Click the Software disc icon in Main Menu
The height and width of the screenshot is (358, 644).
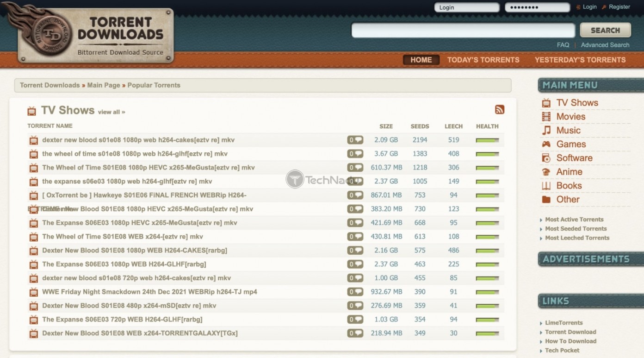coord(546,158)
